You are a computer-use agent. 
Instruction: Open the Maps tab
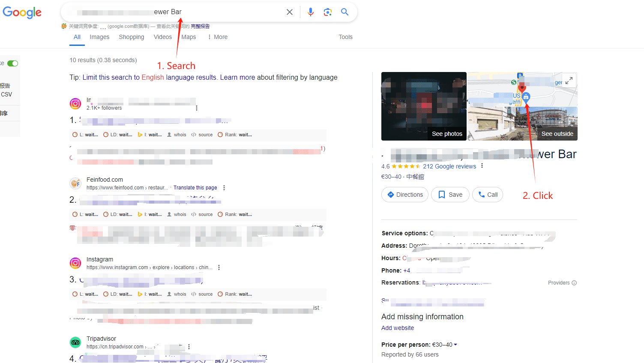click(x=189, y=37)
